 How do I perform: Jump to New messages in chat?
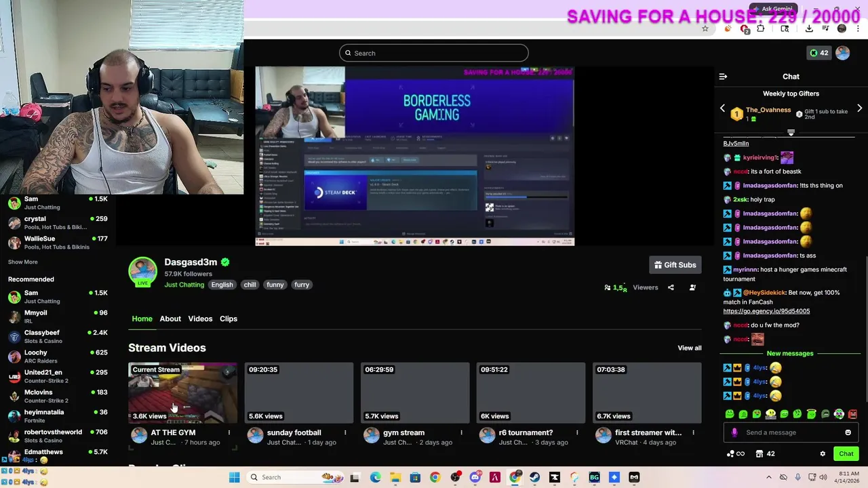(x=790, y=353)
